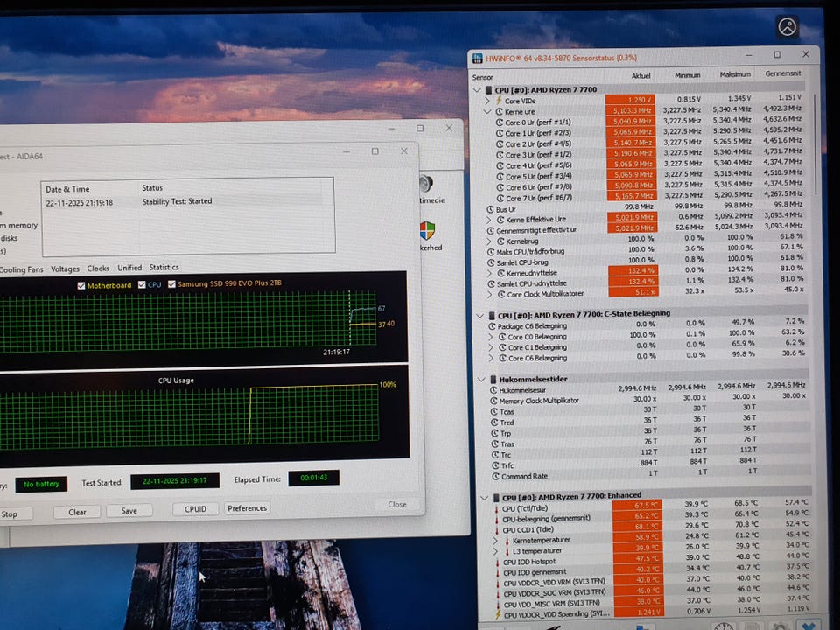Expand the Core VIDs sensor group
The image size is (840, 630).
click(488, 101)
